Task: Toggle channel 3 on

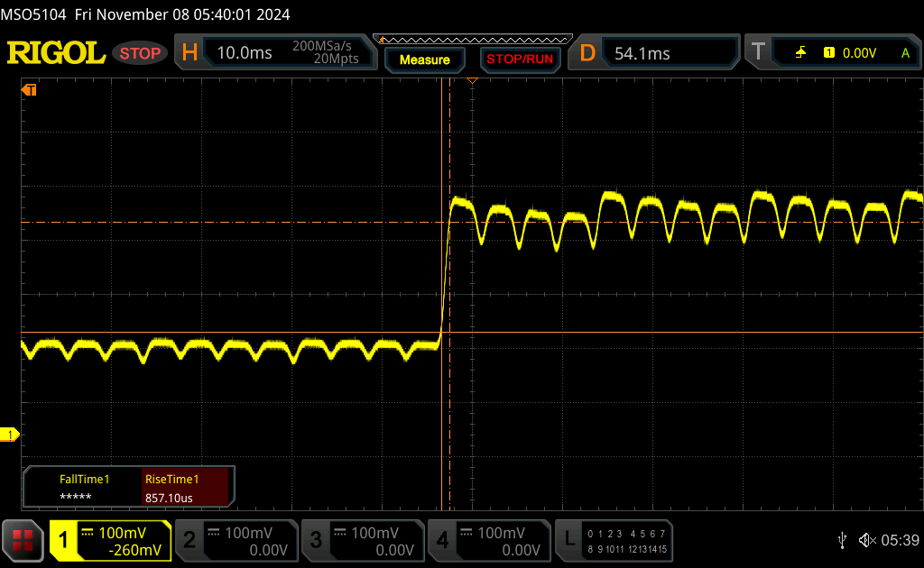Action: pyautogui.click(x=316, y=540)
